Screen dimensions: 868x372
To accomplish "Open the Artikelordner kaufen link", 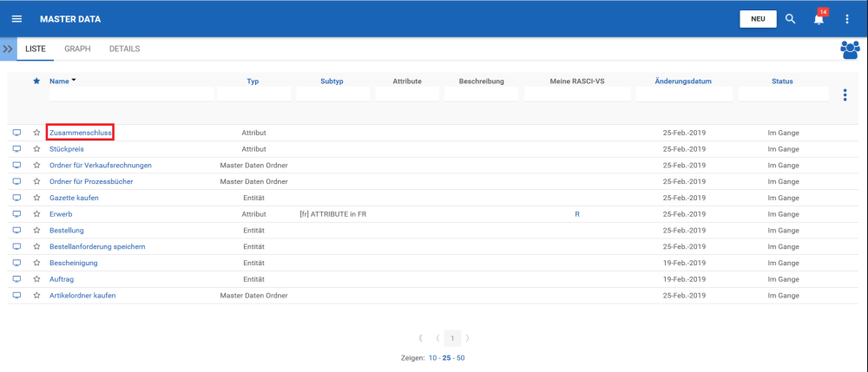I will (82, 295).
